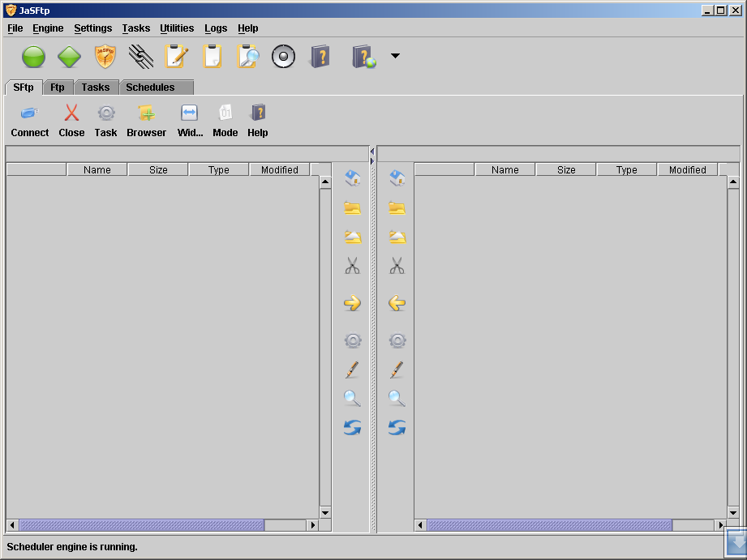The image size is (747, 560).
Task: Click the green diamond toolbar icon
Action: [x=69, y=57]
